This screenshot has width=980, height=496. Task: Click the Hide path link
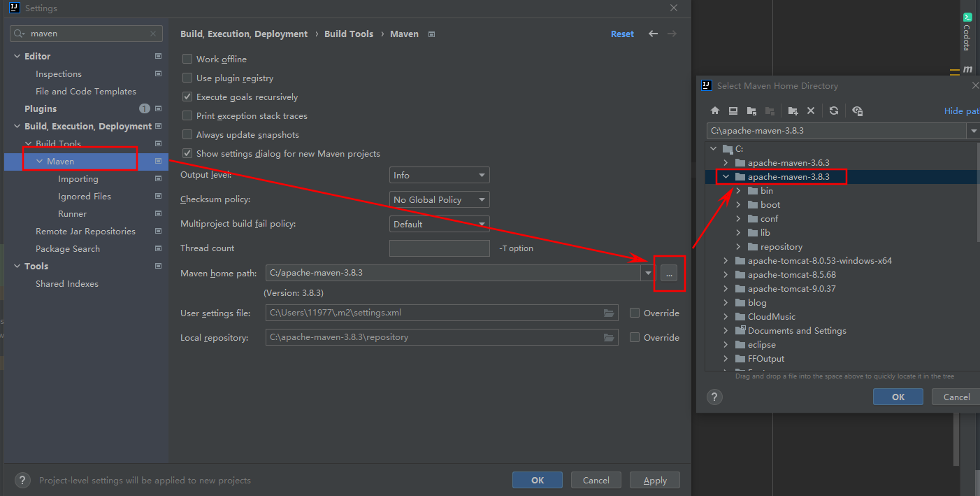(x=962, y=111)
